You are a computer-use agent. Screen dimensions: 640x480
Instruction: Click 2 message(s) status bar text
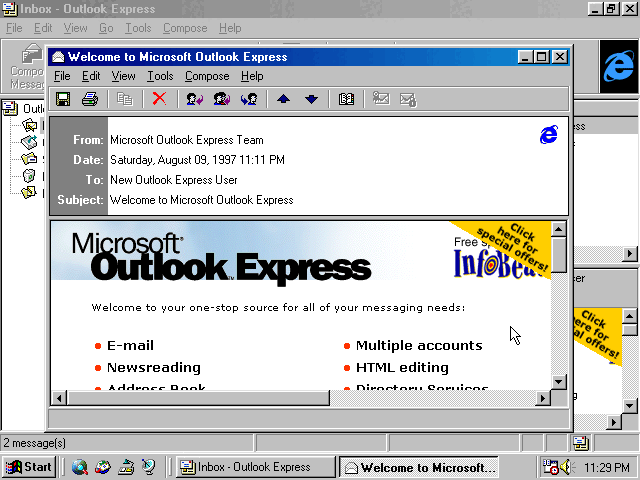point(35,443)
